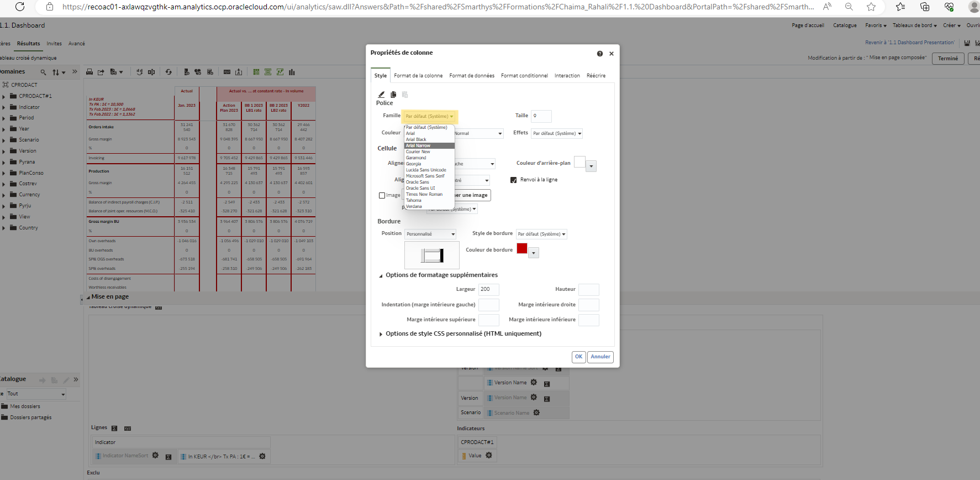Click the clear cell format eraser icon
The height and width of the screenshot is (480, 980).
click(381, 95)
